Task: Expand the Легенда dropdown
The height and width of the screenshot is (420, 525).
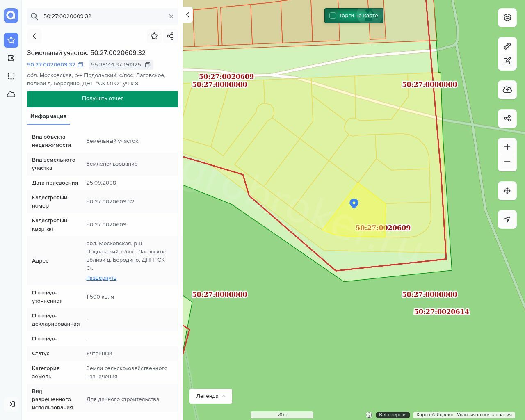Action: [x=211, y=396]
